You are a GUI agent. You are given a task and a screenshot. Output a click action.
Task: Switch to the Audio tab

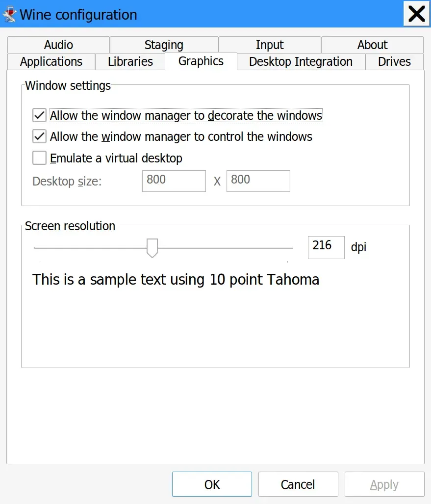[58, 45]
